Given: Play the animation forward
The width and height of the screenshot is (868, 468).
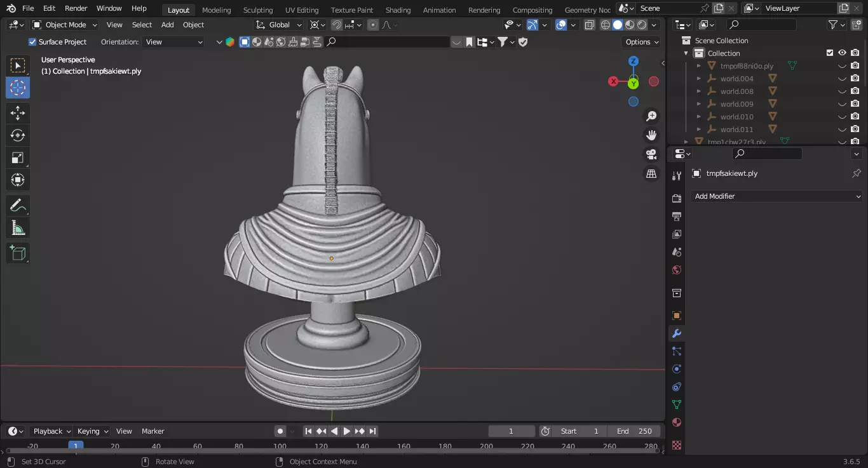Looking at the screenshot, I should coord(346,431).
